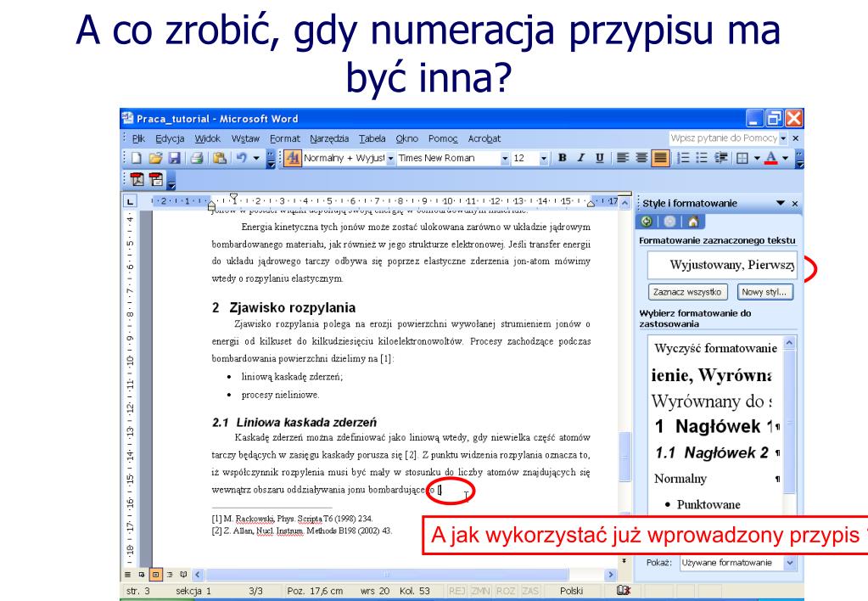This screenshot has width=868, height=601.
Task: Click the Open file folder icon
Action: pyautogui.click(x=155, y=159)
